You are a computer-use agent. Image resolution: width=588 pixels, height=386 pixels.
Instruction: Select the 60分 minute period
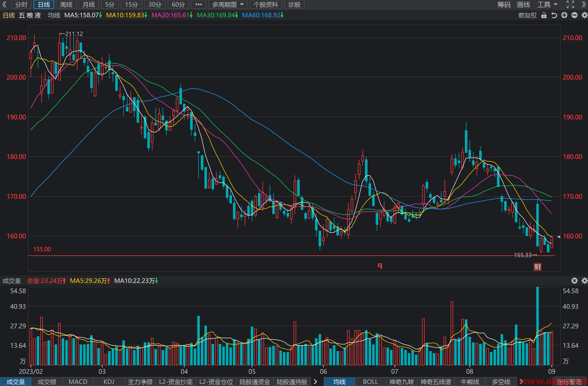click(x=178, y=4)
